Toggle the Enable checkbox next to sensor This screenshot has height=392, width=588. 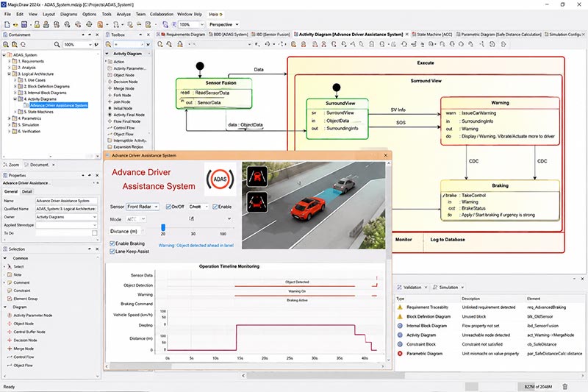(x=215, y=207)
